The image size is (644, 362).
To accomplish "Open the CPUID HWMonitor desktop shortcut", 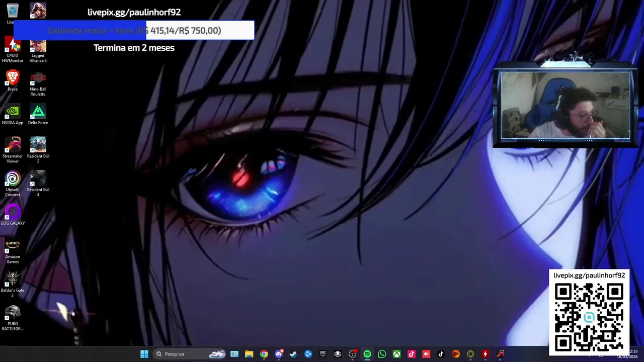I will click(x=13, y=50).
